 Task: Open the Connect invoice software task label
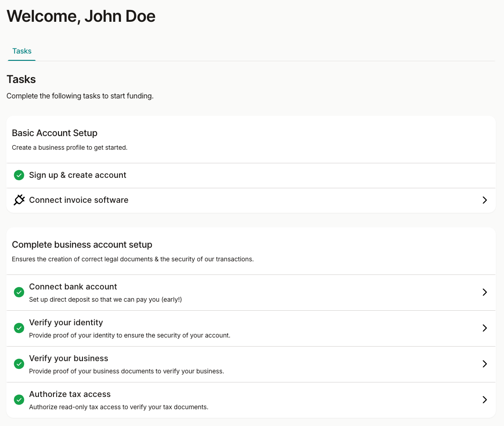pos(78,200)
